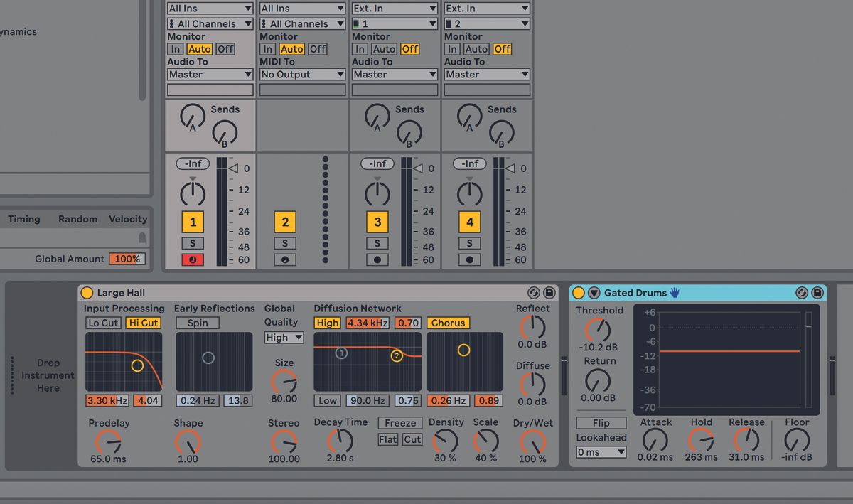Open the All Ins input dropdown on track 1
Screen dimensions: 853x504
pos(209,8)
